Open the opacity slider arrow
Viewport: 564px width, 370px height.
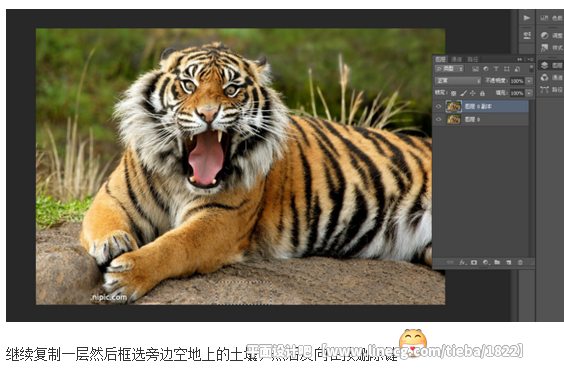(x=529, y=81)
